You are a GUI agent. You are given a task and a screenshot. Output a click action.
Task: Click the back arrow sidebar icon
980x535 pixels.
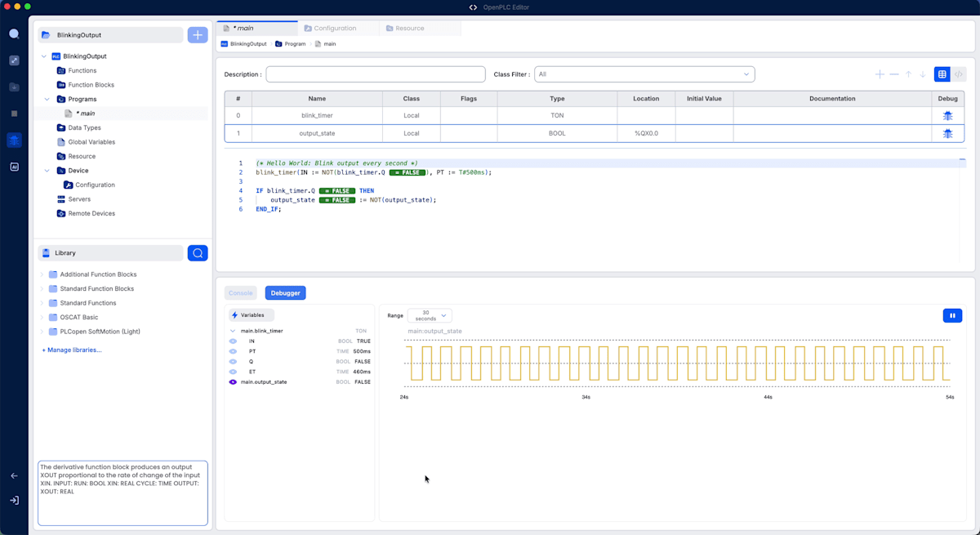[14, 475]
